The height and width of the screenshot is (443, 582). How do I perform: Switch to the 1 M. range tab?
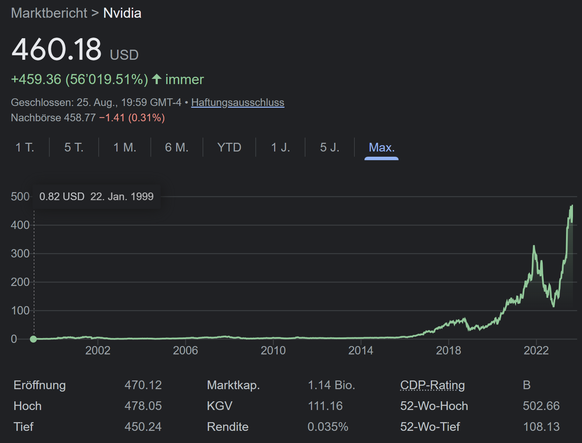coord(125,148)
